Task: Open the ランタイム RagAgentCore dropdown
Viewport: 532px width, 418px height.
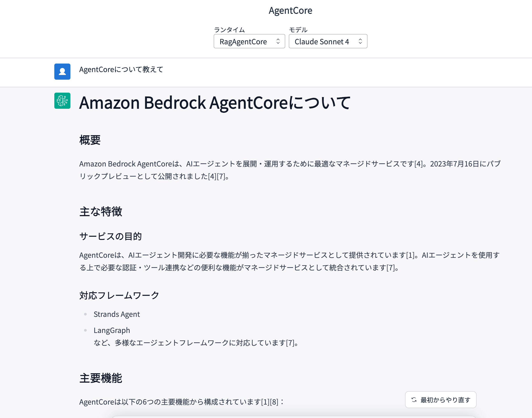Action: [x=249, y=41]
